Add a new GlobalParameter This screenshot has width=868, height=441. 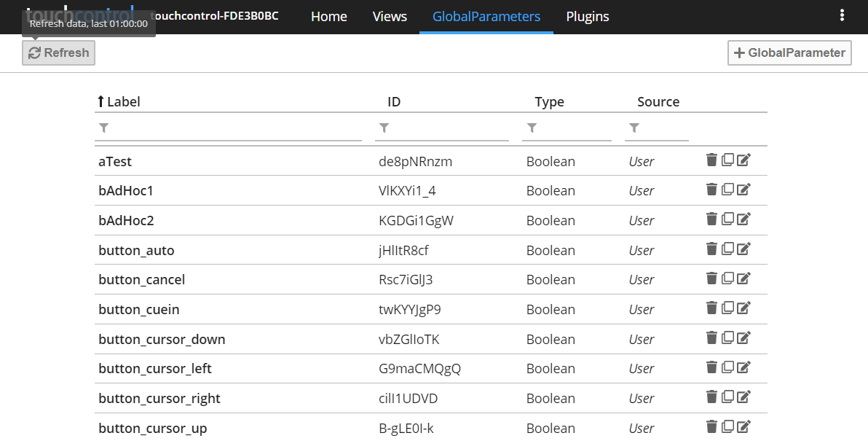(x=789, y=52)
